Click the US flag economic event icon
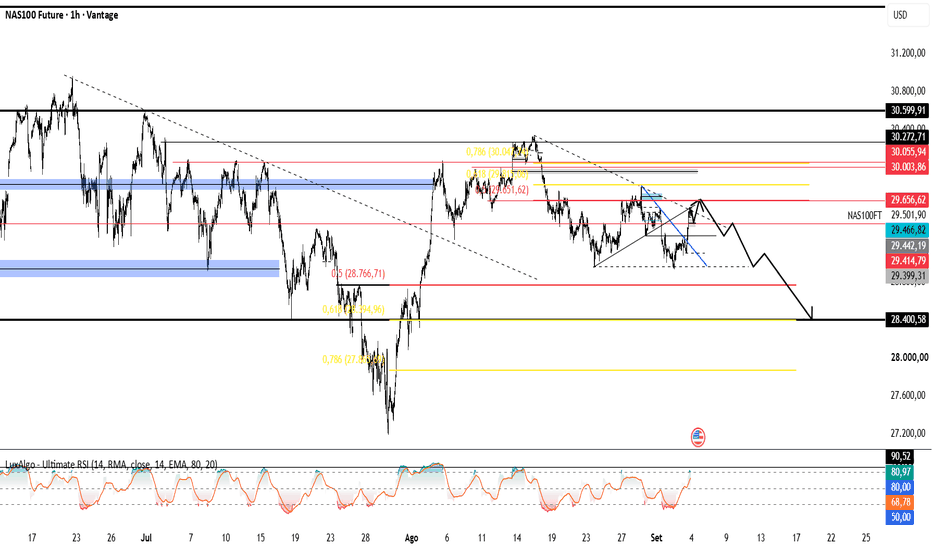 point(698,437)
